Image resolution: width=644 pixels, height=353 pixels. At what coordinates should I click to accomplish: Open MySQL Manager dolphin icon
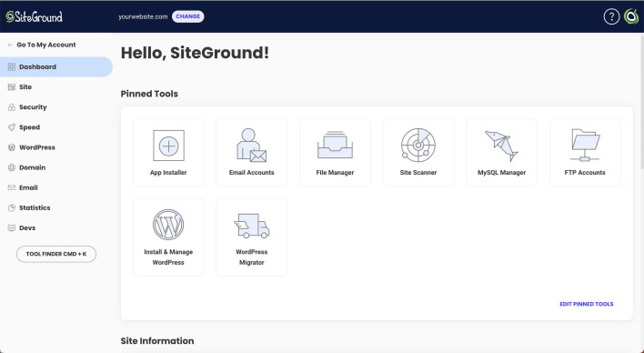pyautogui.click(x=501, y=146)
